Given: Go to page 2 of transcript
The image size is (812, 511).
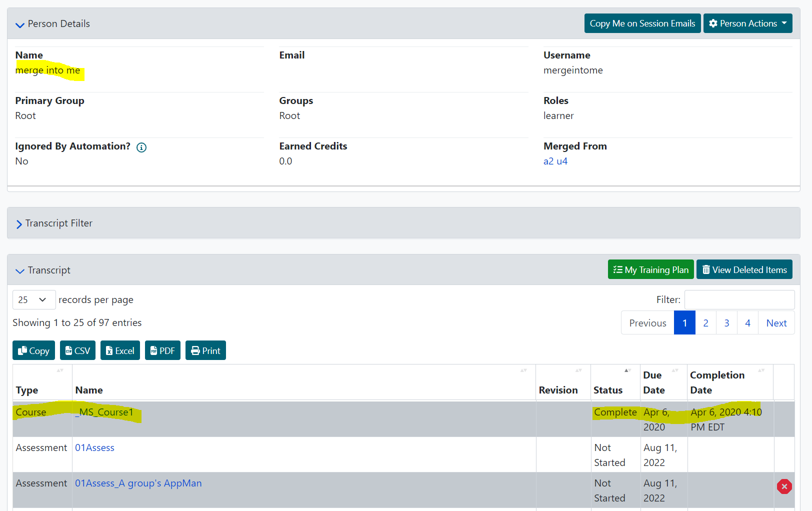Looking at the screenshot, I should (705, 323).
